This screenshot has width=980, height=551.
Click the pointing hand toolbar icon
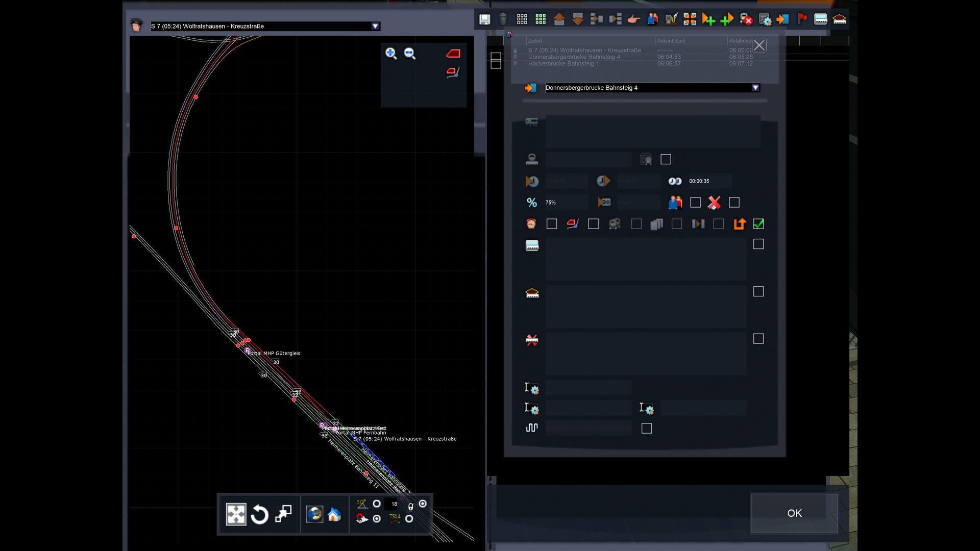633,19
